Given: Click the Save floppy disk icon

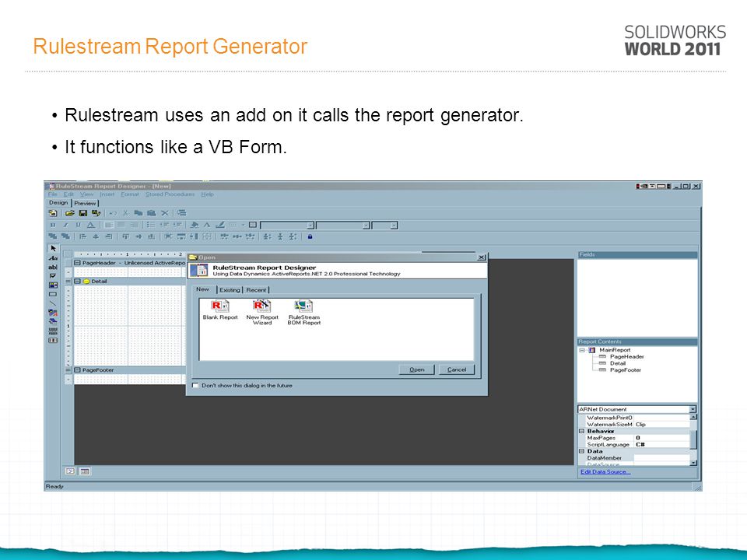Looking at the screenshot, I should 83,213.
